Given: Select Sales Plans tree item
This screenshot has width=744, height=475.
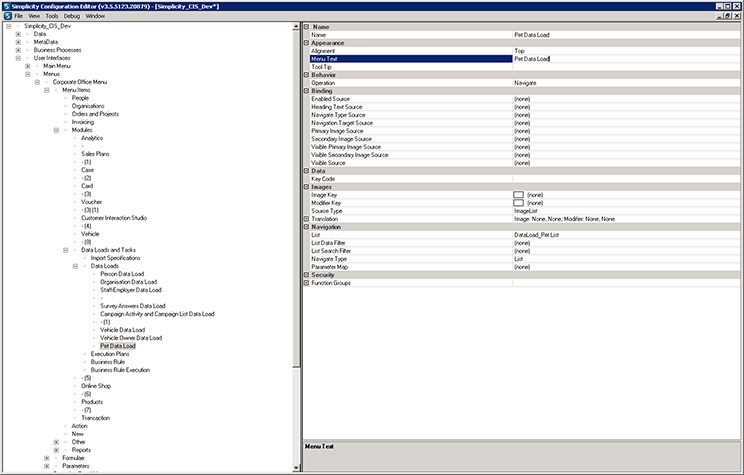Looking at the screenshot, I should click(x=95, y=154).
